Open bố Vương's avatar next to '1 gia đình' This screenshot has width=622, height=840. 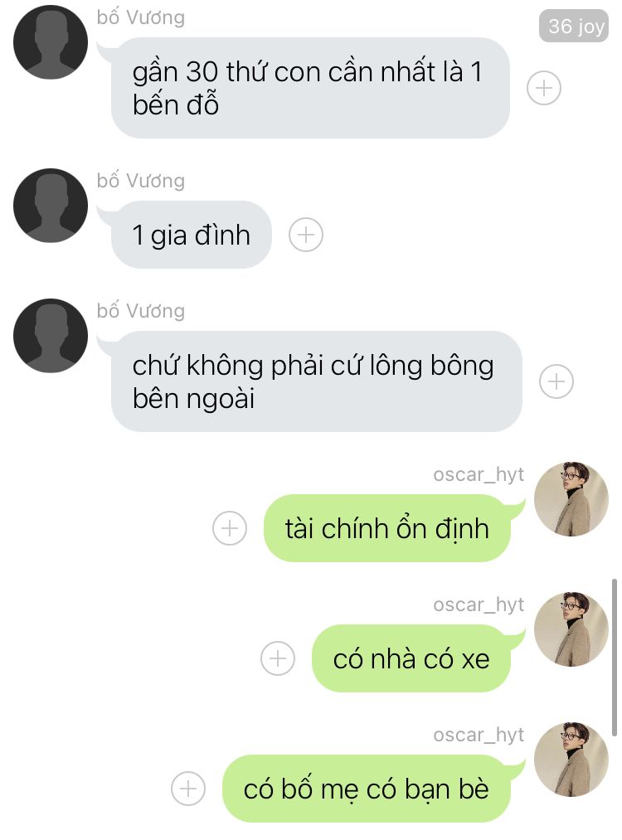51,206
